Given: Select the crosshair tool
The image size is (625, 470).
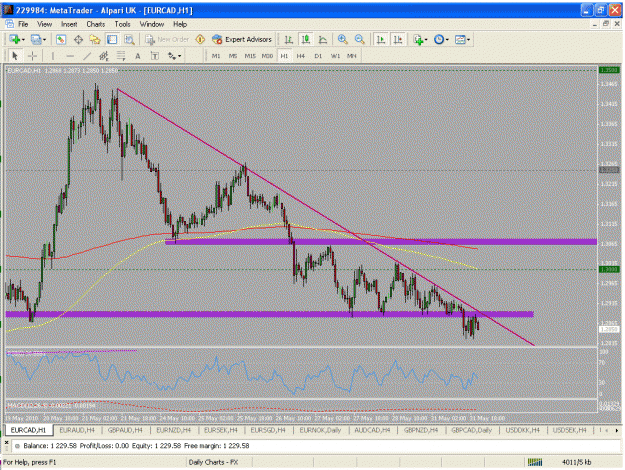Looking at the screenshot, I should click(32, 56).
